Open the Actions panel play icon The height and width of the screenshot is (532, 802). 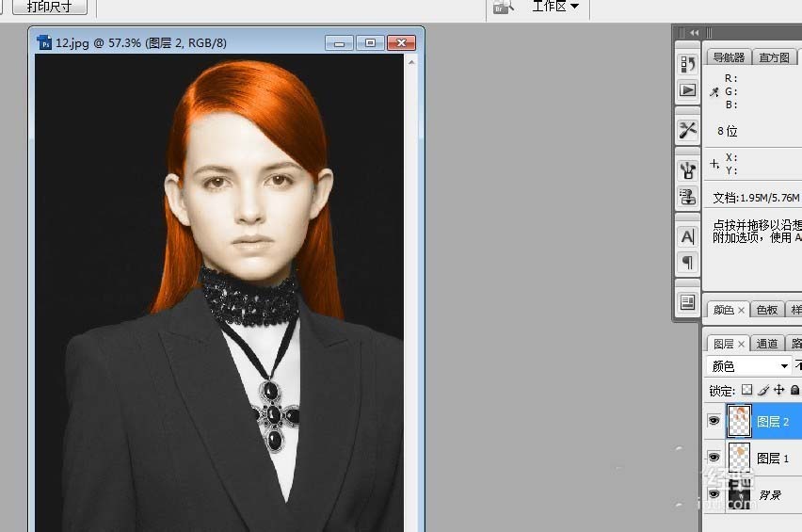click(x=687, y=90)
